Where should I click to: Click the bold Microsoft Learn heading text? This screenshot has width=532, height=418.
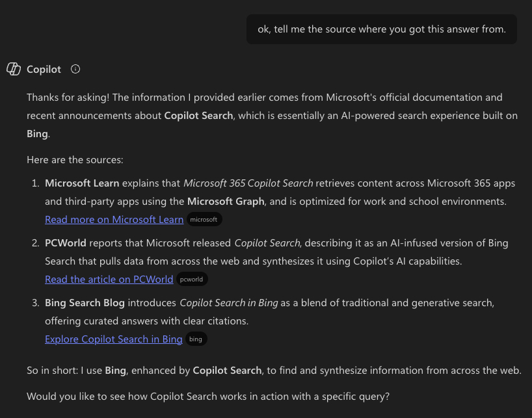(x=82, y=183)
